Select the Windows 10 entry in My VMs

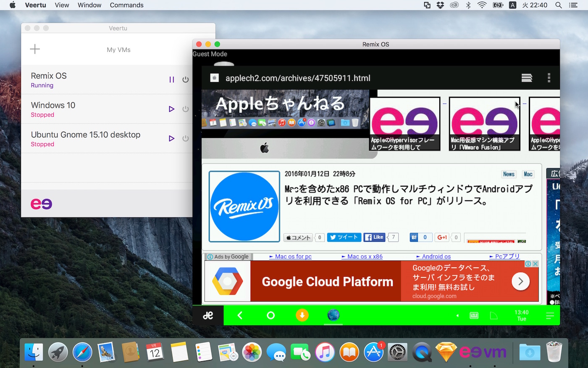[x=107, y=109]
